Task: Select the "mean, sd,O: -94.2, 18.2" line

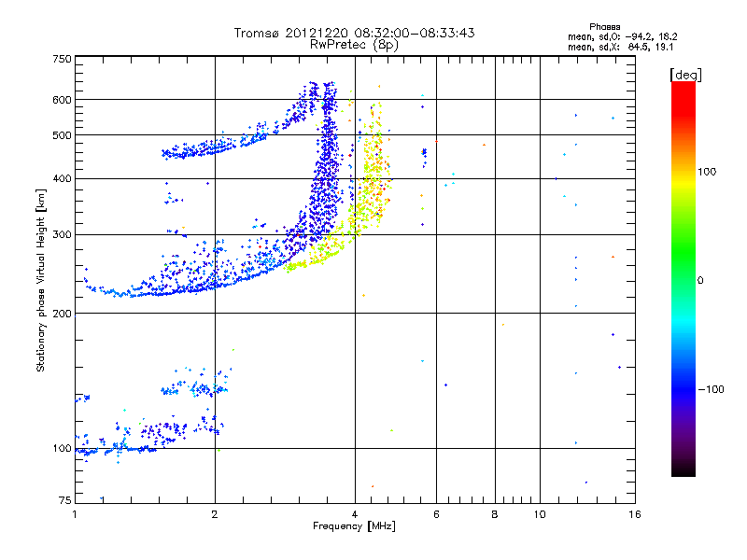Action: (622, 36)
